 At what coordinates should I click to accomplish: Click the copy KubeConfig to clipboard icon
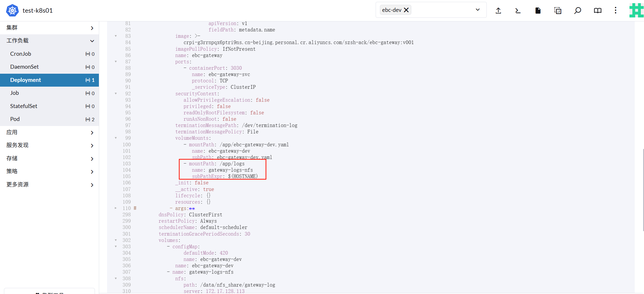point(558,11)
